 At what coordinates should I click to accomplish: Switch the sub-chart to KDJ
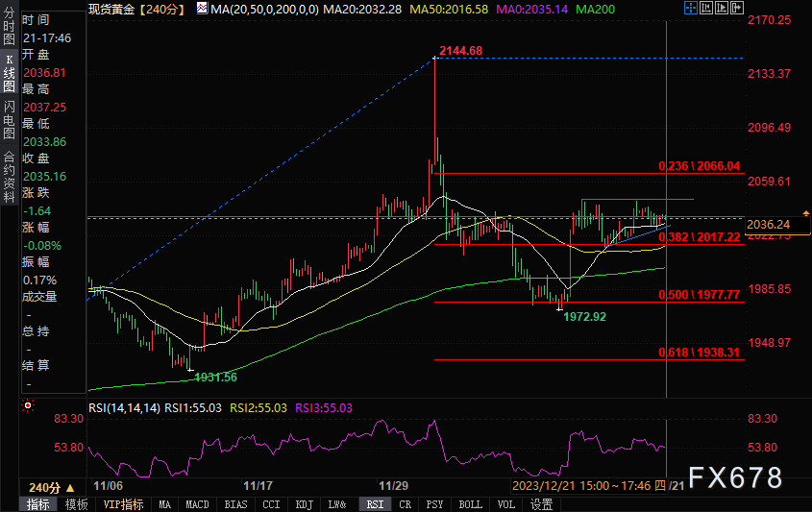click(303, 504)
